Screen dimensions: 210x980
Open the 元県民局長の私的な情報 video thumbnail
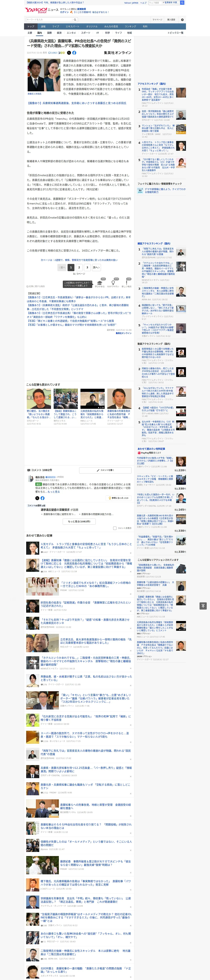click(x=92, y=398)
